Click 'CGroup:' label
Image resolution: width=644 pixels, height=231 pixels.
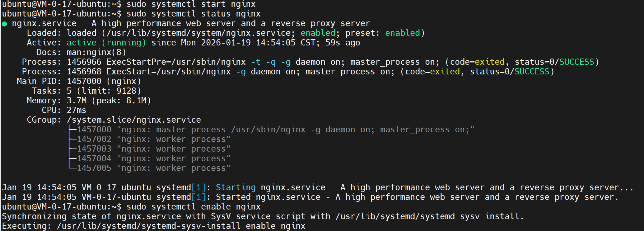[x=44, y=120]
